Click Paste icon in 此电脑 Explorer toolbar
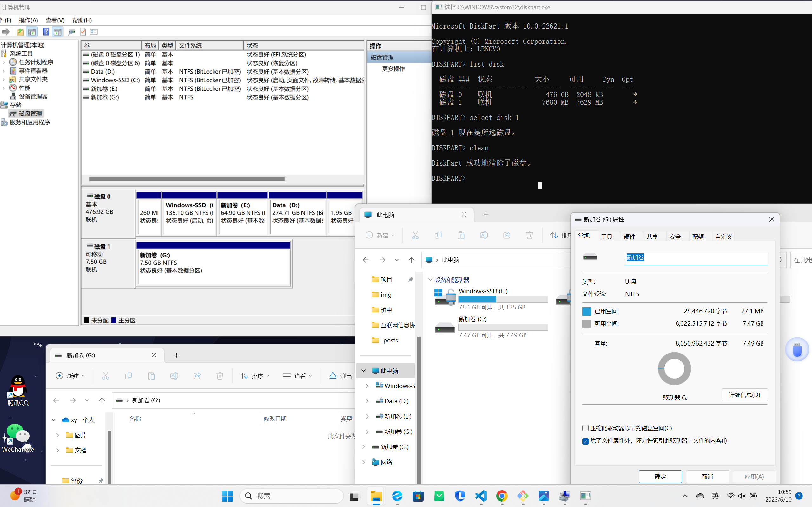The width and height of the screenshot is (812, 507). coord(461,235)
